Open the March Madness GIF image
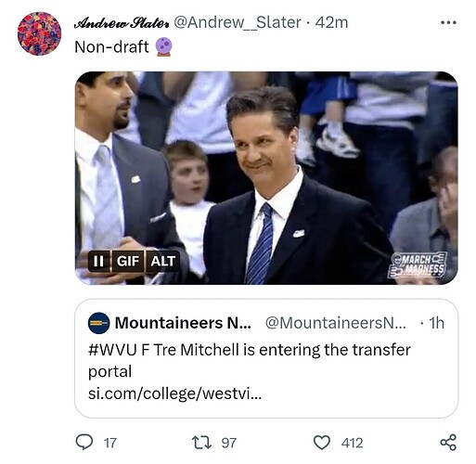Viewport: 476px width, 464px height. (266, 178)
